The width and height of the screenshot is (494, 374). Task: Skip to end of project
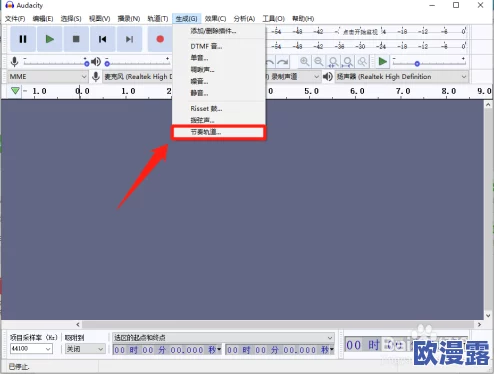click(129, 39)
